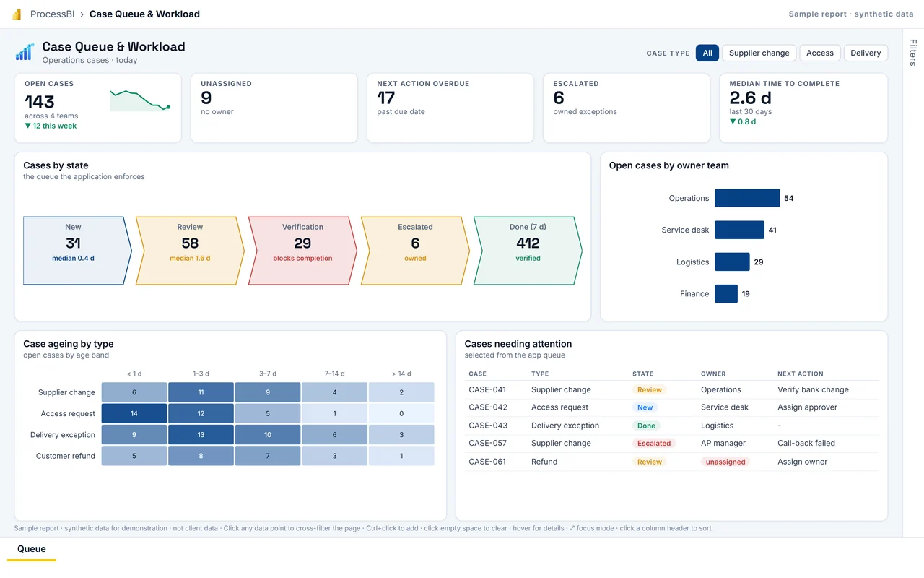Viewport: 924px width, 578px height.
Task: Click the Logistics bar showing 29
Action: pos(732,262)
